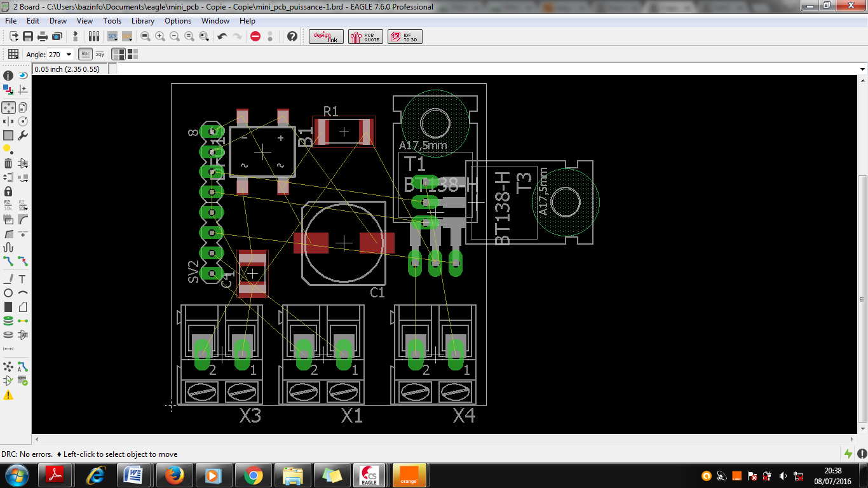Image resolution: width=868 pixels, height=488 pixels.
Task: Open the Zoom select dropdown
Action: (204, 36)
